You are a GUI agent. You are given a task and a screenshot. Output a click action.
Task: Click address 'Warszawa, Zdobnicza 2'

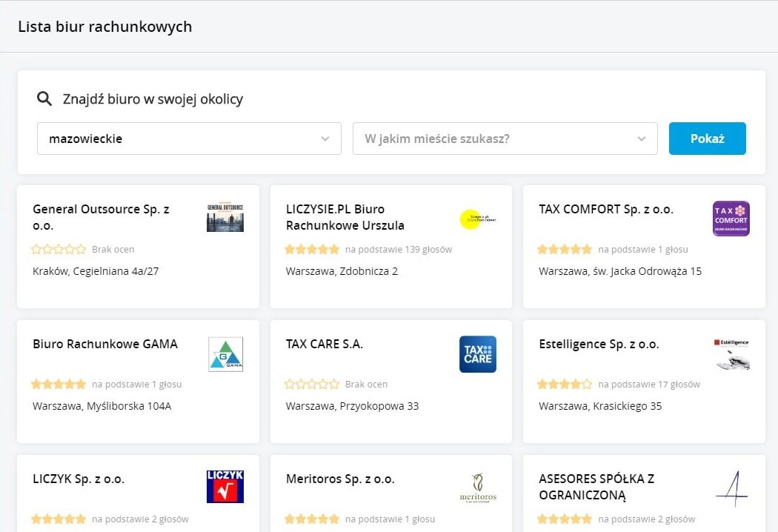coord(342,271)
